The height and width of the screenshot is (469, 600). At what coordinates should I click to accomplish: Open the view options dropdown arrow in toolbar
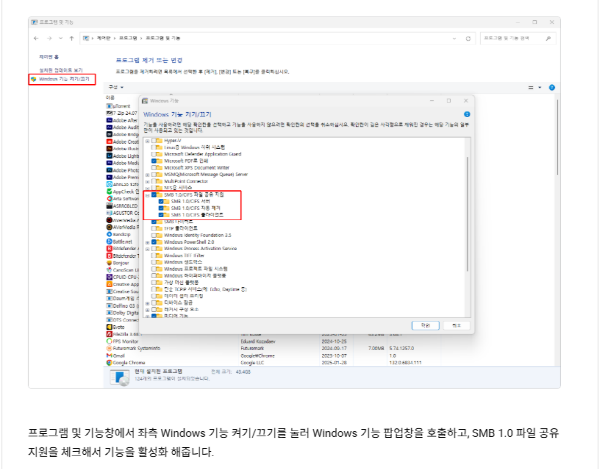click(540, 88)
